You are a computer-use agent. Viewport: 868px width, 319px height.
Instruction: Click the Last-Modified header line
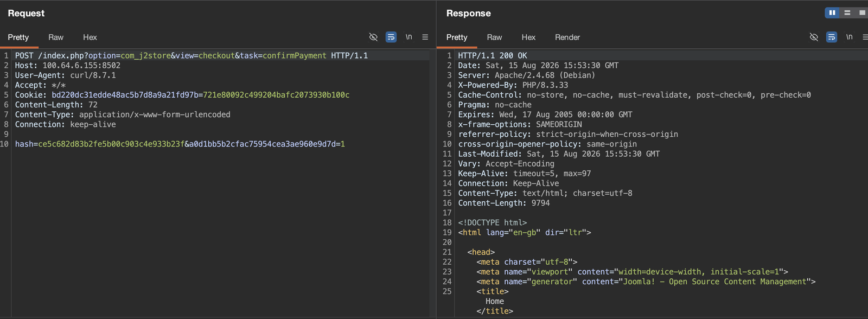559,154
